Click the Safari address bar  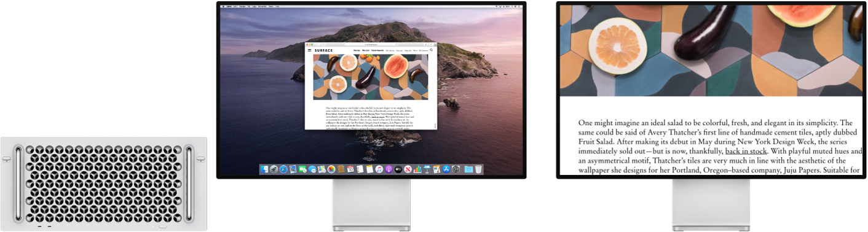click(371, 45)
